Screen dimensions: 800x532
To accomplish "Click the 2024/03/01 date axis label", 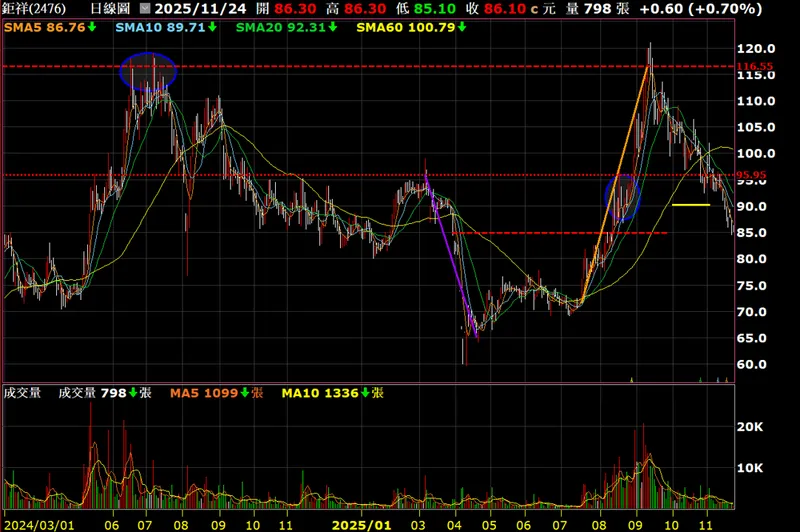I will coord(39,525).
